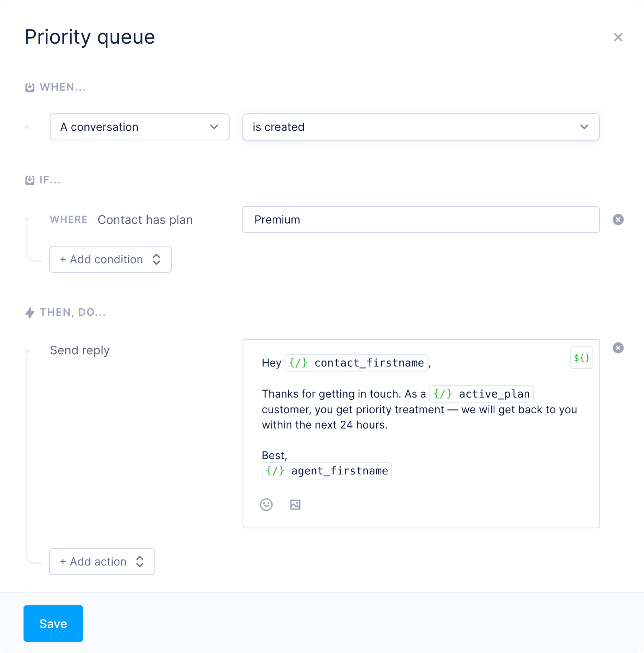Viewport: 644px width, 653px height.
Task: Select the contact_firstname variable tag
Action: point(356,363)
